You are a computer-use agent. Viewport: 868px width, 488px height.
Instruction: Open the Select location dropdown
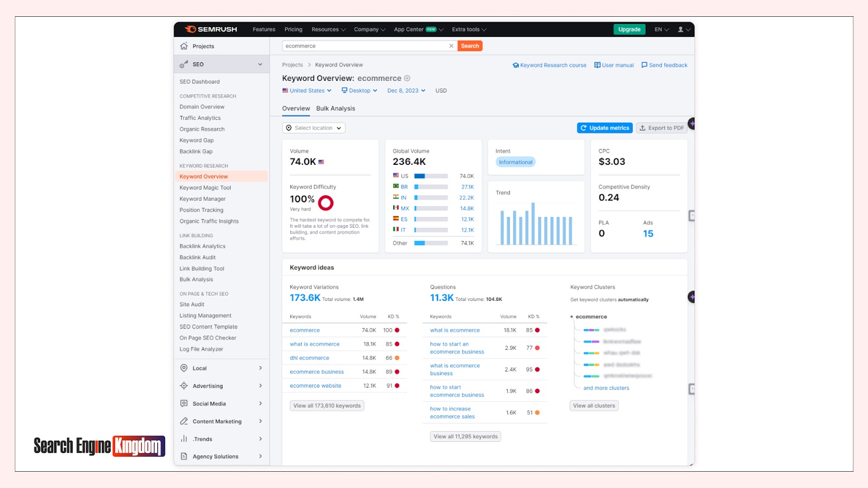point(314,128)
